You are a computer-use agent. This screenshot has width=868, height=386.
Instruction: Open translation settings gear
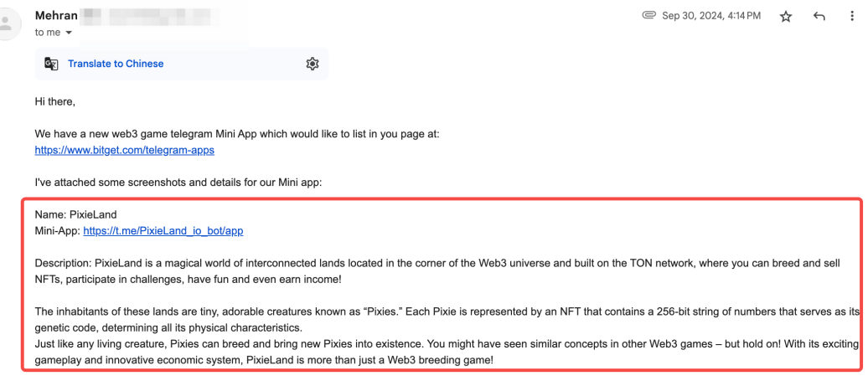pos(313,64)
